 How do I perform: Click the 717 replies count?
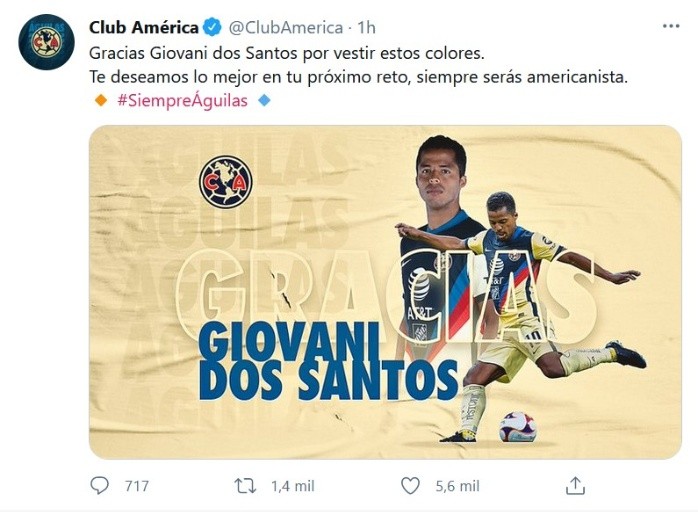click(x=137, y=486)
